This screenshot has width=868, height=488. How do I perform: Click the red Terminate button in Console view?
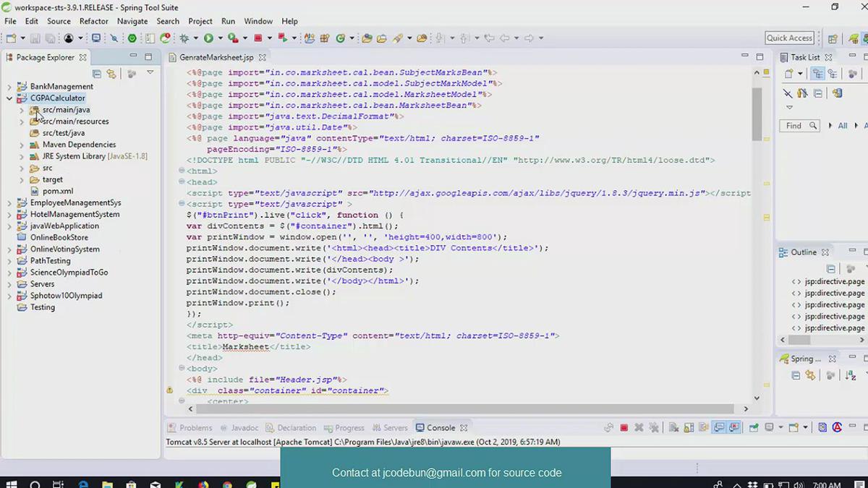pyautogui.click(x=624, y=427)
